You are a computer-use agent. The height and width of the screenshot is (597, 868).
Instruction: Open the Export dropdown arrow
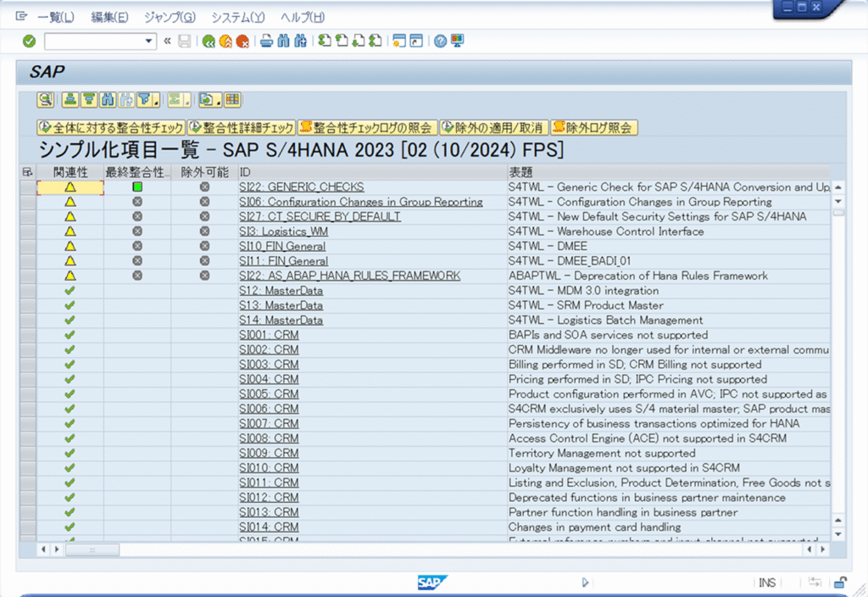tap(219, 101)
